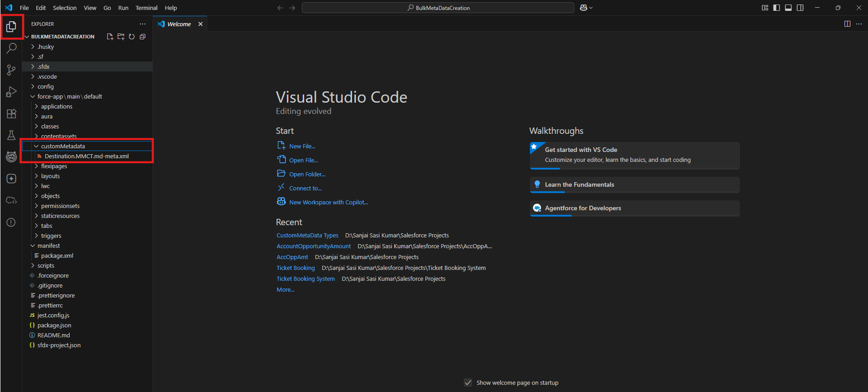Refresh the Explorer file tree

(x=132, y=37)
